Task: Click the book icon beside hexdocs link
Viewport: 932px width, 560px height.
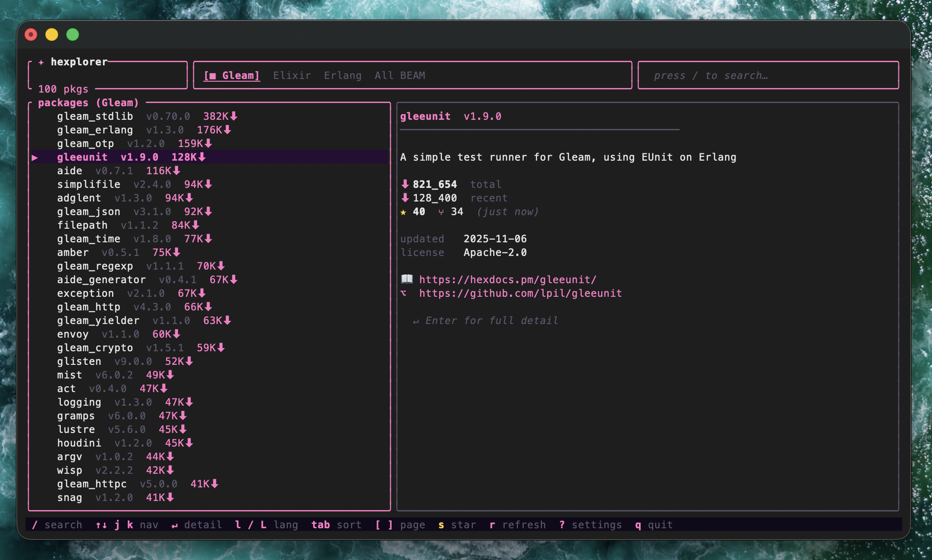Action: coord(407,279)
